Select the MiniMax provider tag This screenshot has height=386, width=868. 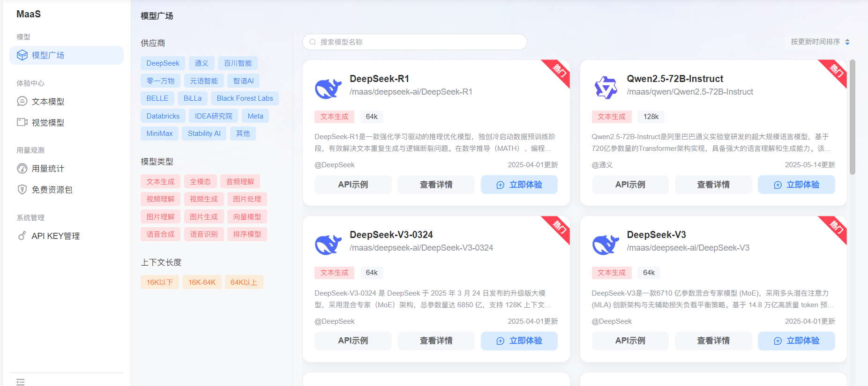pos(159,134)
